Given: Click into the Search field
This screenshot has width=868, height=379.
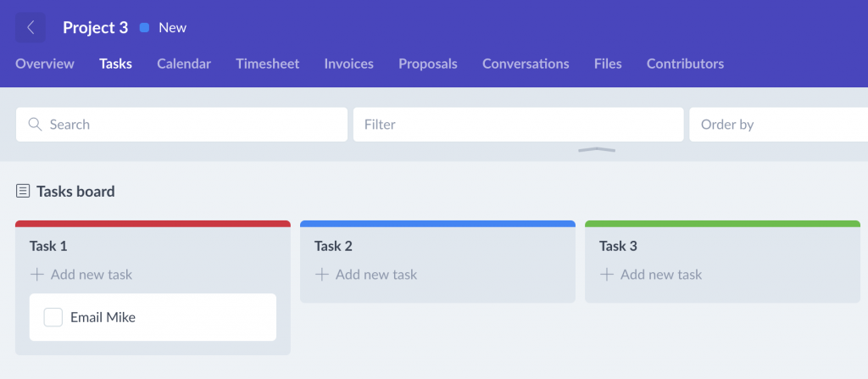Looking at the screenshot, I should coord(181,124).
